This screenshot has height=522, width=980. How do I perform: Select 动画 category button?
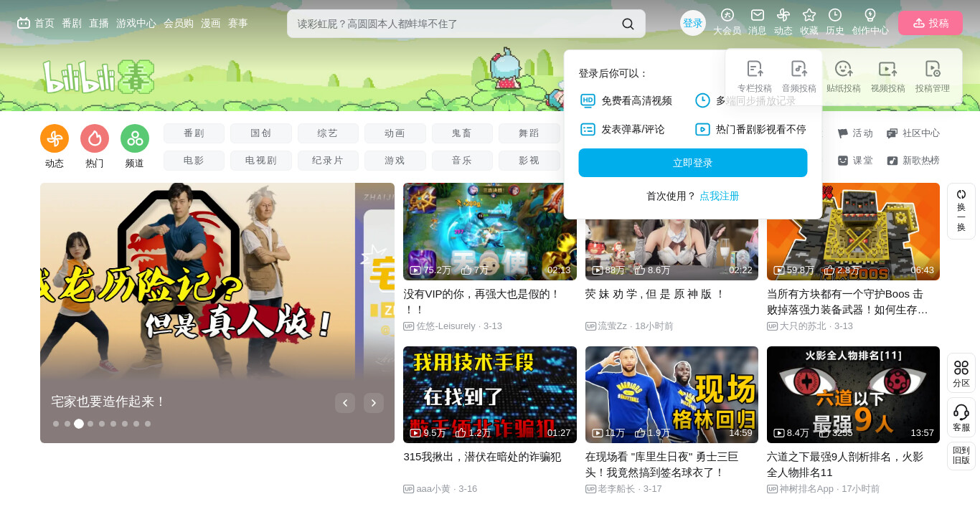pos(395,133)
